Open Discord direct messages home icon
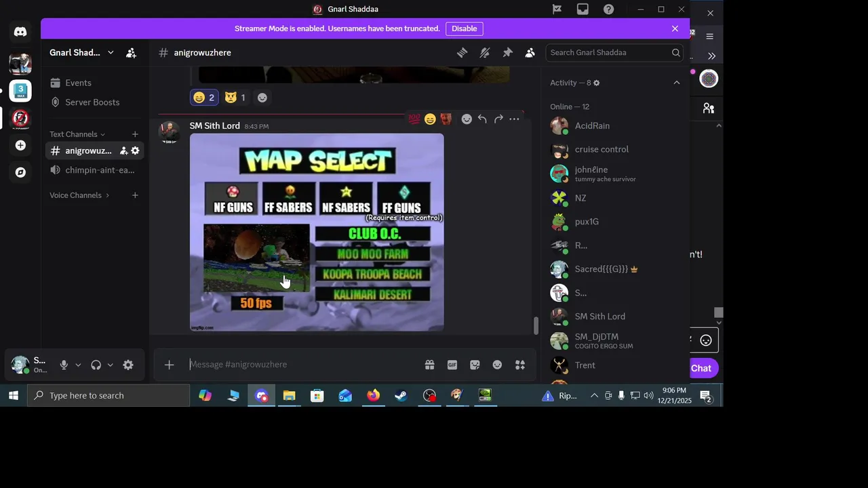 point(20,32)
